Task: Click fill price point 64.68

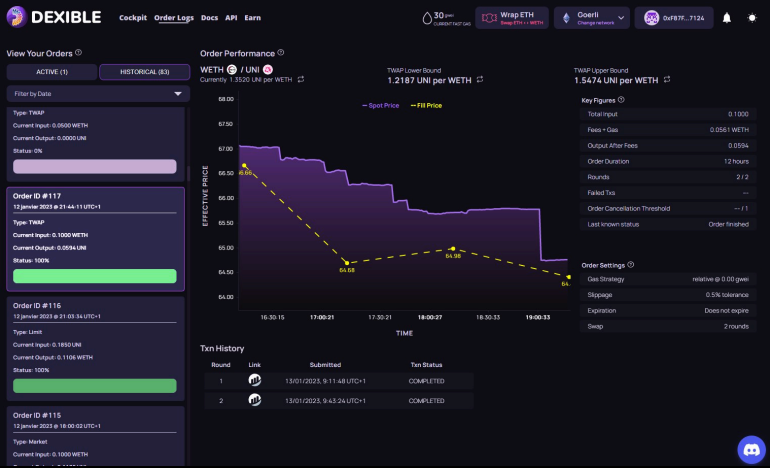Action: coord(347,263)
